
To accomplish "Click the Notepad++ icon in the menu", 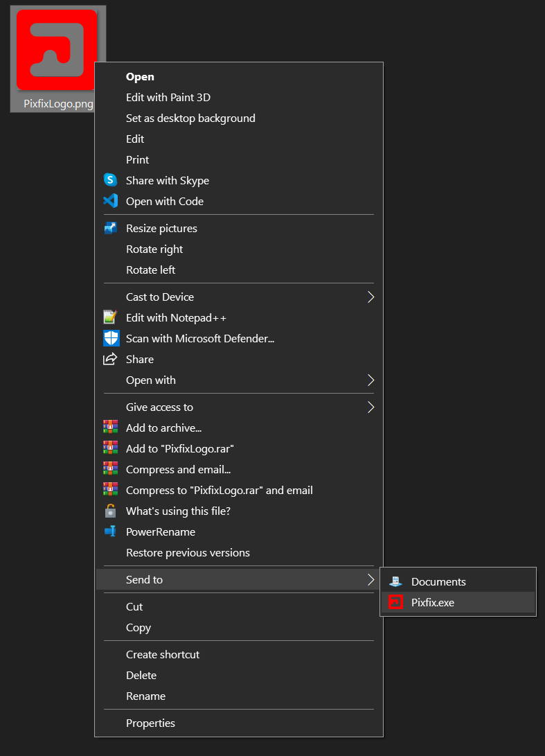I will [110, 318].
